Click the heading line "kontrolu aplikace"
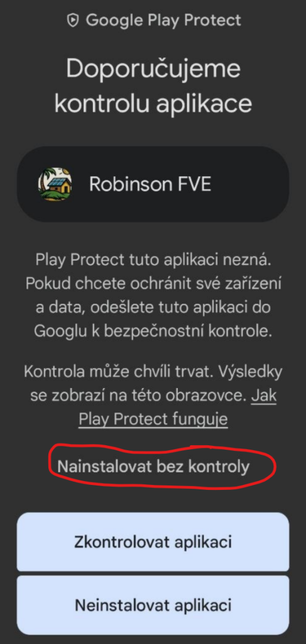Screen dimensions: 306x644 tap(153, 104)
